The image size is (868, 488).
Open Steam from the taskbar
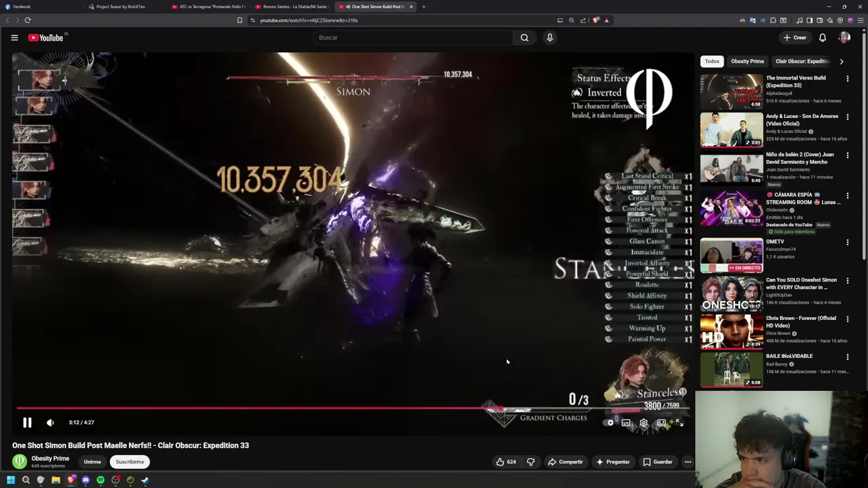click(145, 481)
